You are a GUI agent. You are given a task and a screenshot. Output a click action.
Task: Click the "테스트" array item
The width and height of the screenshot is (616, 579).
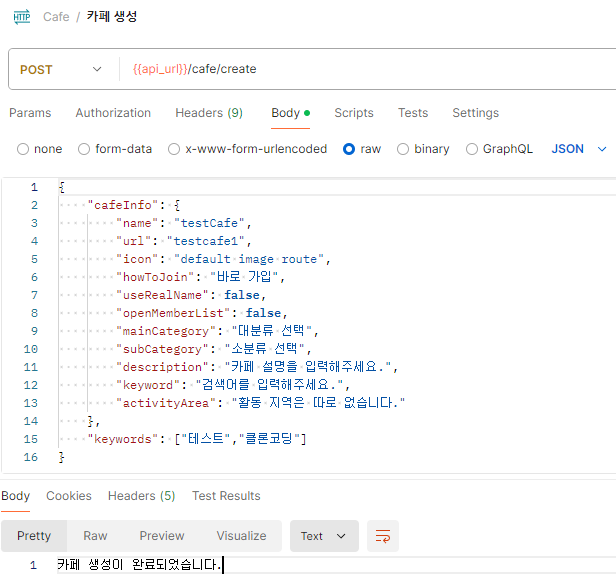(x=206, y=439)
